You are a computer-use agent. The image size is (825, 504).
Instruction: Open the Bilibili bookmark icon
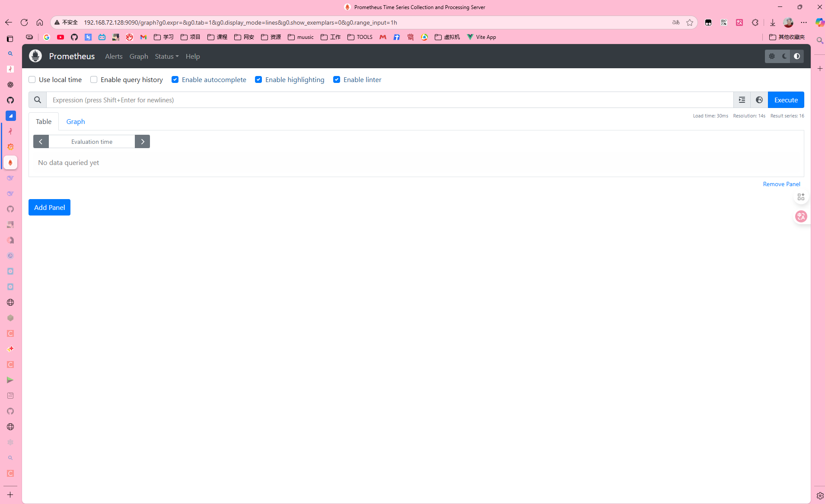[x=102, y=37]
